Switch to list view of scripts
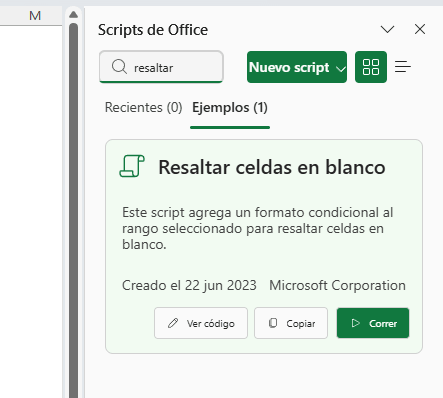The height and width of the screenshot is (398, 443). coord(403,67)
